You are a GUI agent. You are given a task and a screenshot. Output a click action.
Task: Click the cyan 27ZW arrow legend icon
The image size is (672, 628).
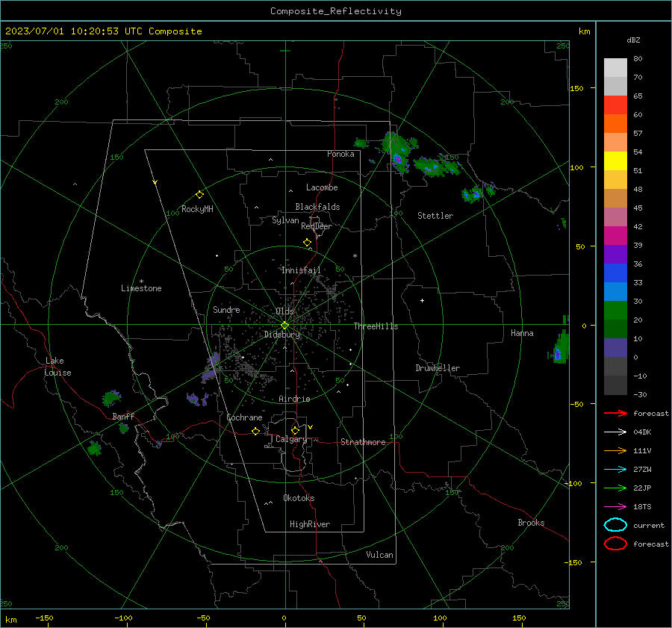(615, 470)
